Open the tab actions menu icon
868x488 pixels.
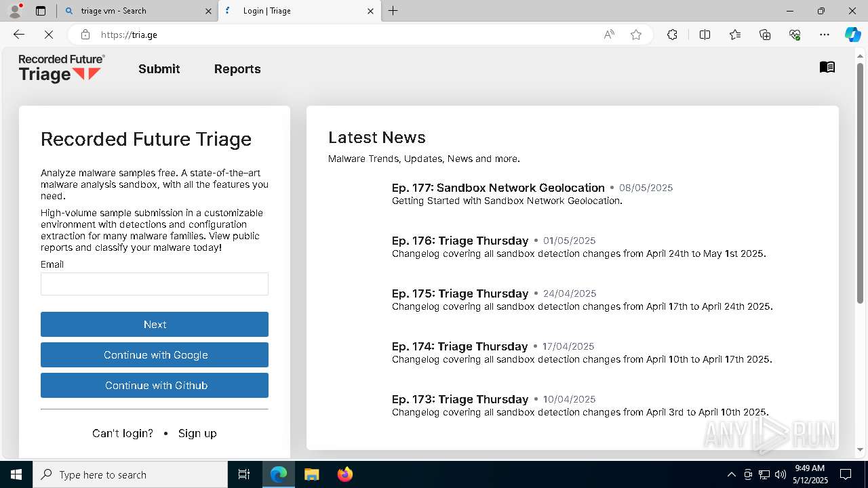41,11
